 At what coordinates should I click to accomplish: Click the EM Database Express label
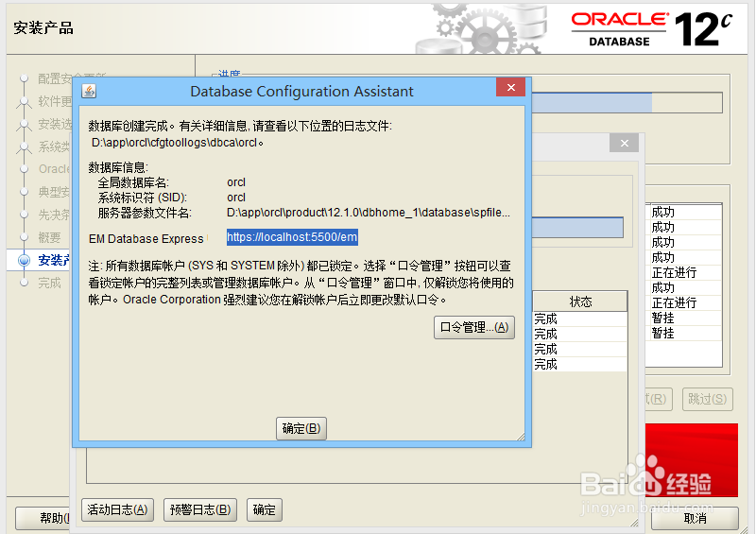click(x=146, y=239)
